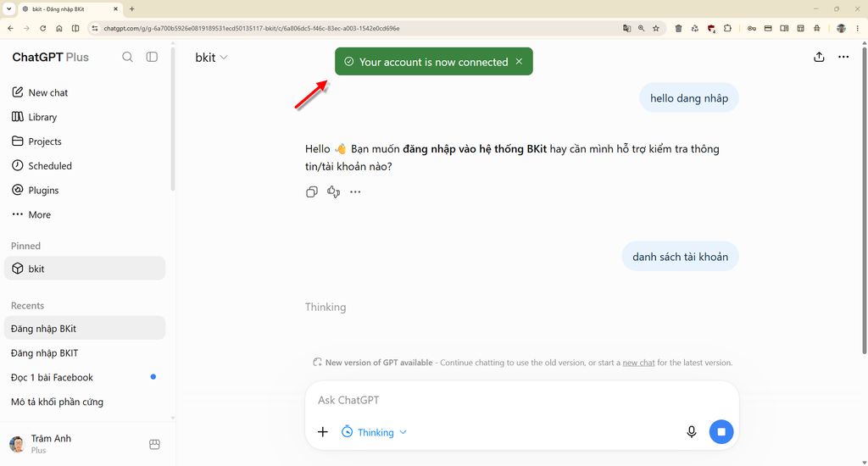The width and height of the screenshot is (868, 466).
Task: Copy the assistant's Hello reply
Action: [312, 191]
